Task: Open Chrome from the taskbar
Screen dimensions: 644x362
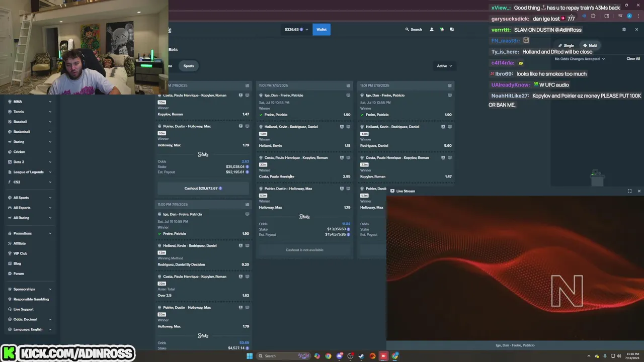Action: coord(328,356)
